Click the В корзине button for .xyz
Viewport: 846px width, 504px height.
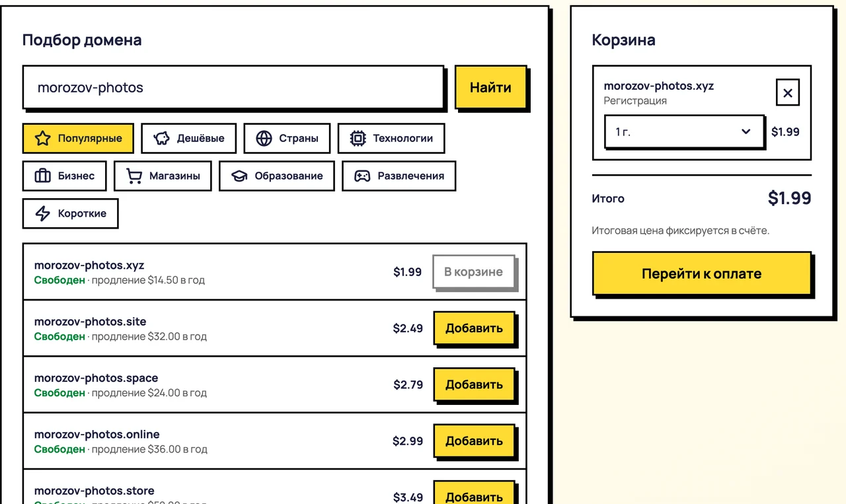tap(474, 272)
